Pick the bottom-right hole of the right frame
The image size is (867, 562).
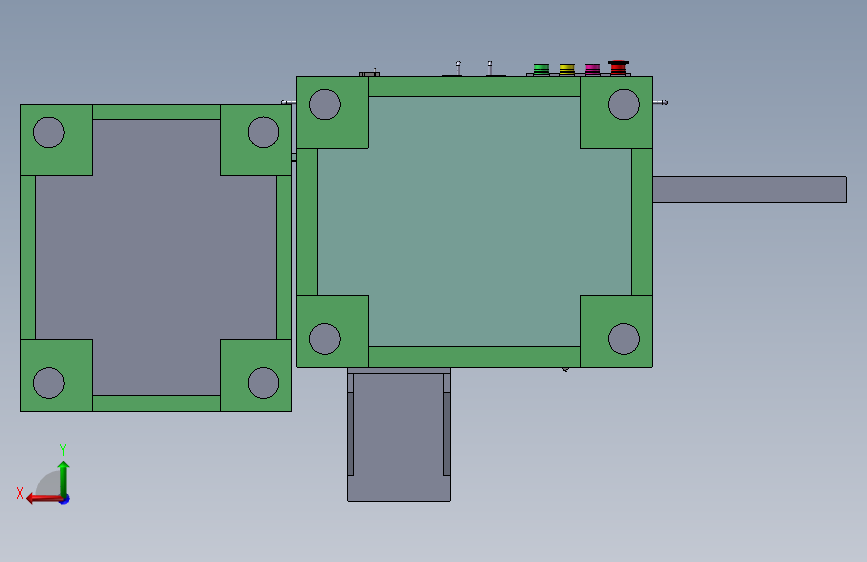tap(624, 339)
